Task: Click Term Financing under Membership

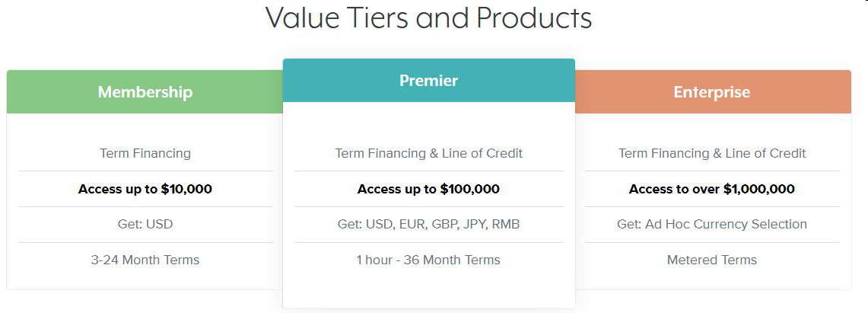Action: (x=145, y=153)
